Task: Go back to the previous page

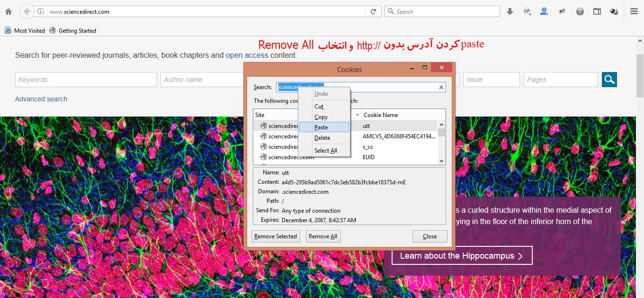Action: pyautogui.click(x=27, y=11)
